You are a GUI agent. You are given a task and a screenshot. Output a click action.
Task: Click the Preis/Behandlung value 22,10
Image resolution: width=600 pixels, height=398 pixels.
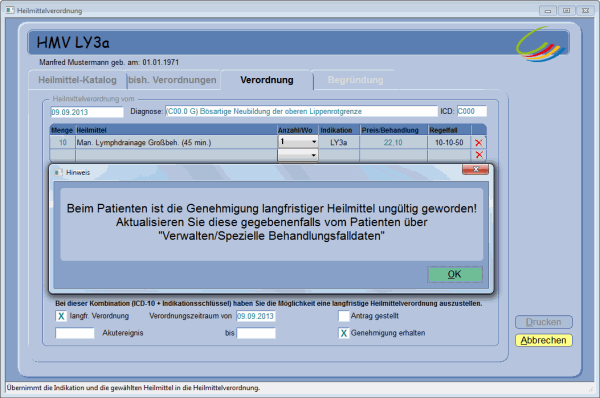[393, 142]
